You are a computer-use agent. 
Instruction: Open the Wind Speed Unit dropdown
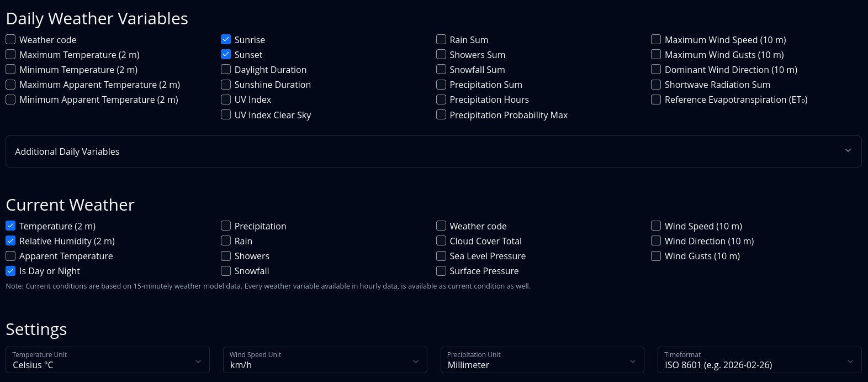click(x=325, y=360)
